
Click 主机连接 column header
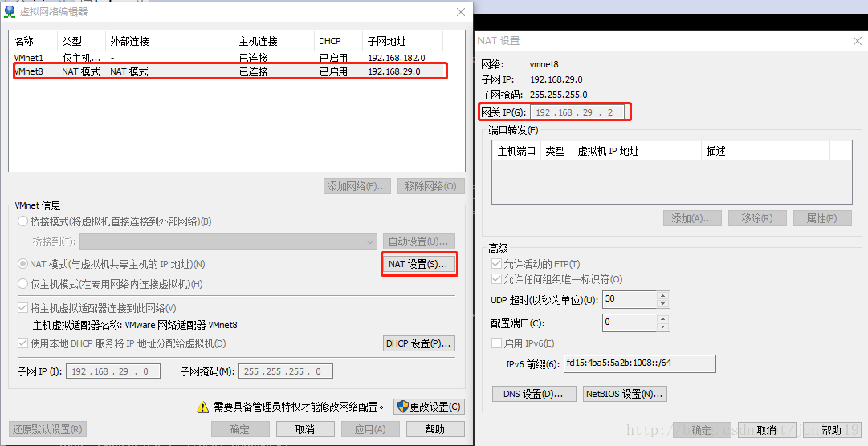click(x=274, y=41)
